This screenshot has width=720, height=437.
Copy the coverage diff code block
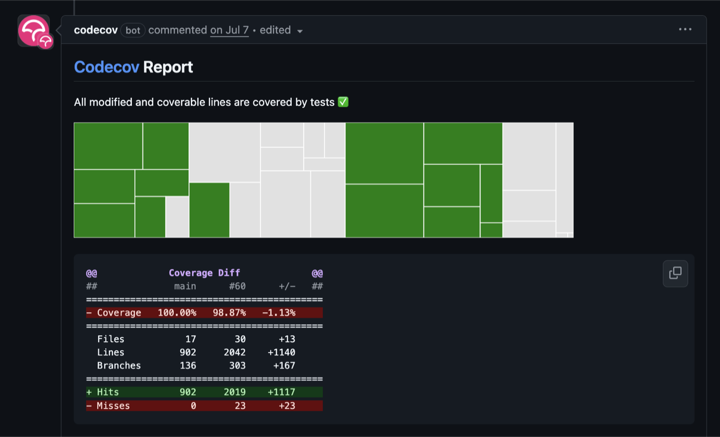pos(675,273)
